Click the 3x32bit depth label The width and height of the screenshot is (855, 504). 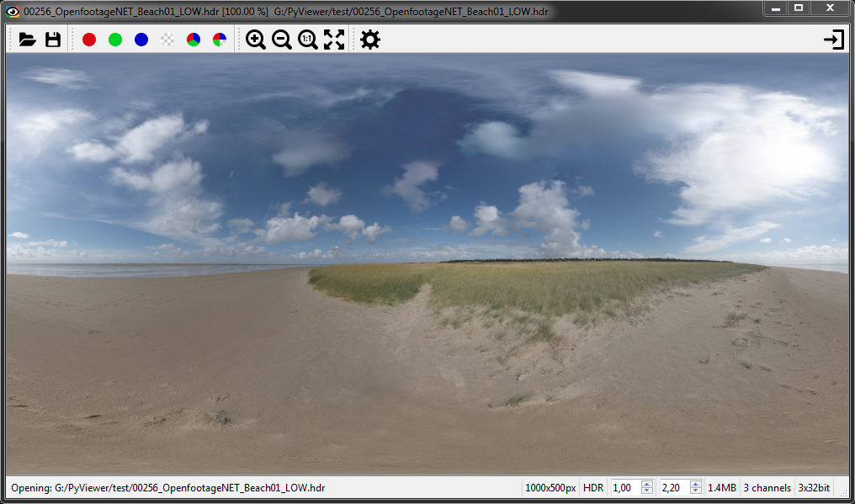tap(814, 488)
